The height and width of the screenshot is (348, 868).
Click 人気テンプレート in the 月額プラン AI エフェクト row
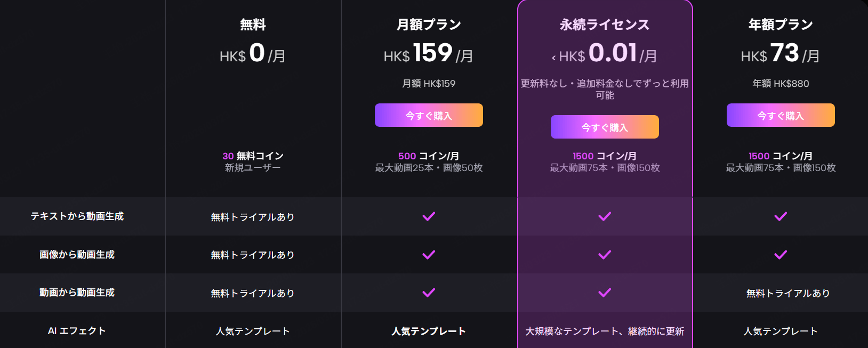429,330
